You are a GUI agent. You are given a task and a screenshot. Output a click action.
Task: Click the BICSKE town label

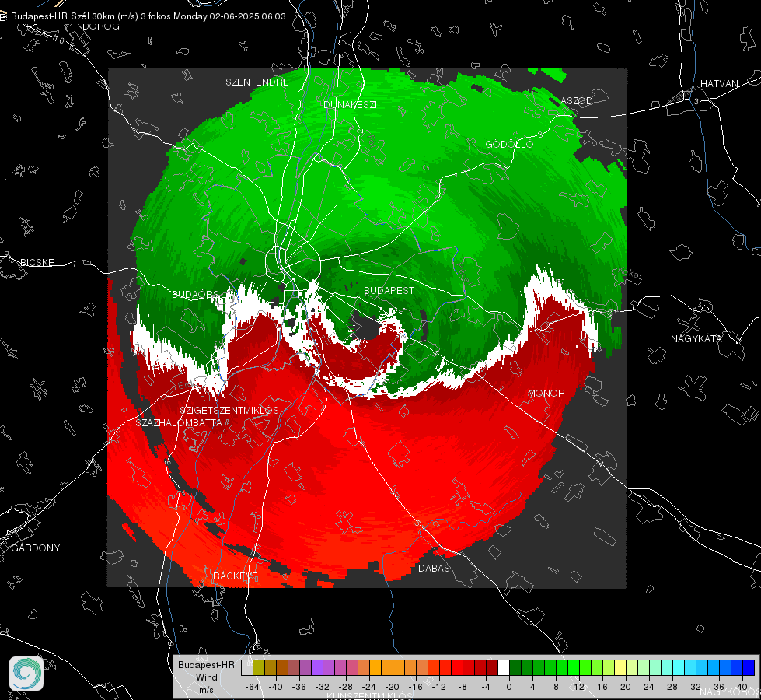click(37, 262)
